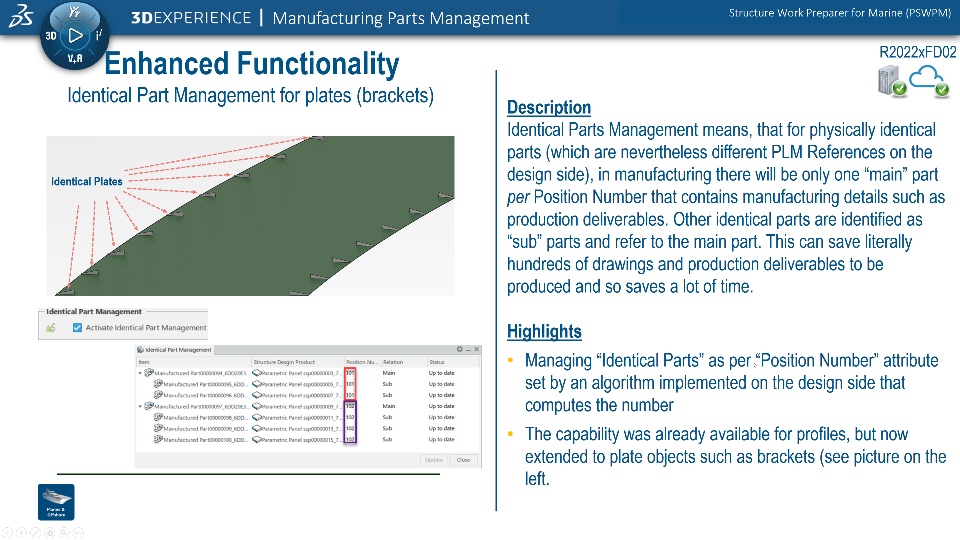Click the icon of Manufactured Part00000094

(149, 372)
